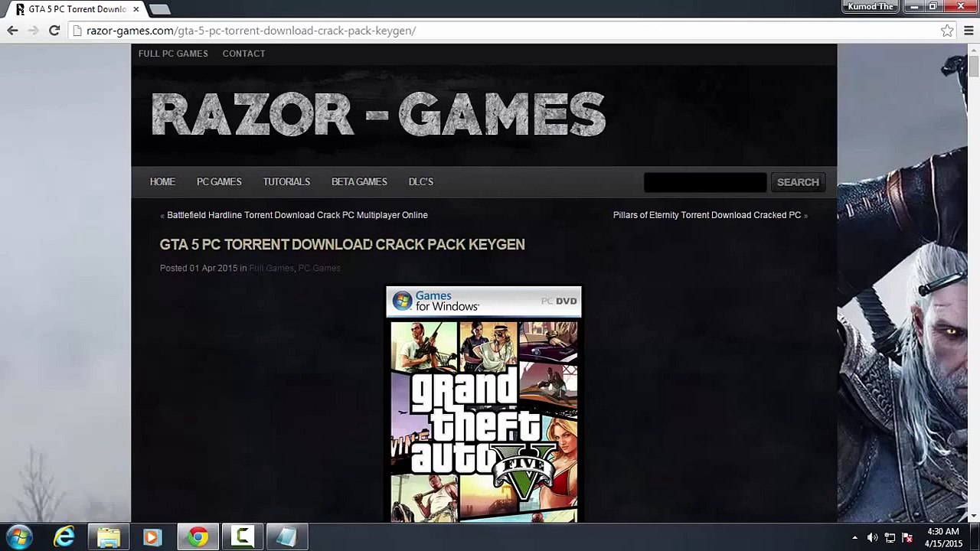Open Camtasia from the taskbar
The width and height of the screenshot is (980, 551).
click(x=243, y=537)
